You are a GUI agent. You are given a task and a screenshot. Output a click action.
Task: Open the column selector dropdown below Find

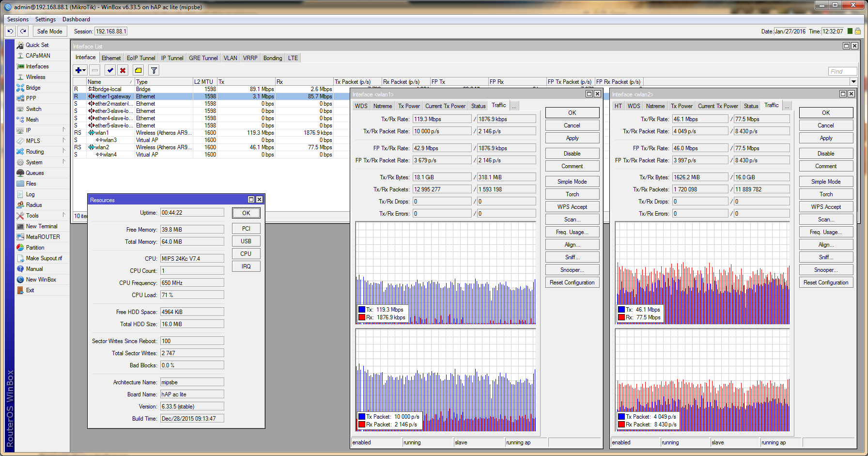coord(853,81)
